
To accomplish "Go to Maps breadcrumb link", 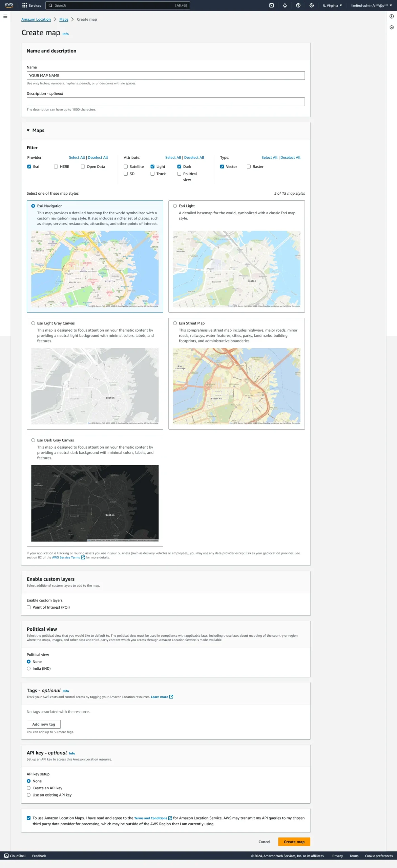I will pyautogui.click(x=64, y=20).
